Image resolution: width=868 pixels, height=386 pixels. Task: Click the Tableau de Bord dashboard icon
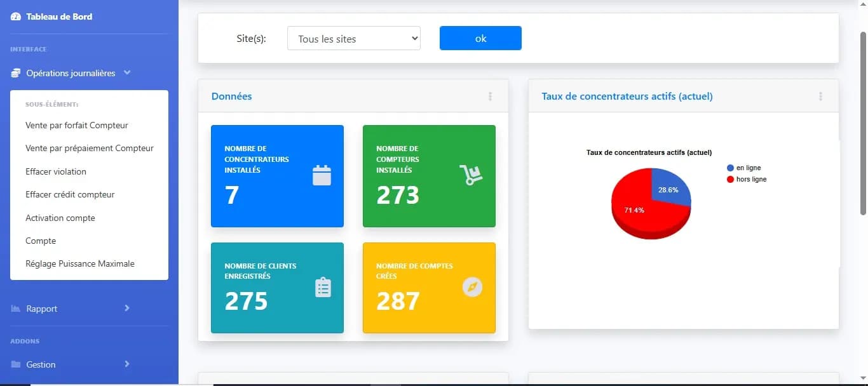point(16,17)
